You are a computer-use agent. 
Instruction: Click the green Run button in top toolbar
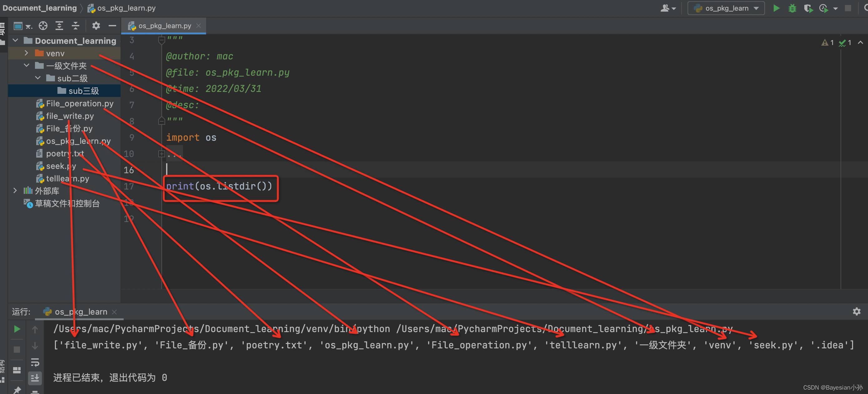point(776,8)
